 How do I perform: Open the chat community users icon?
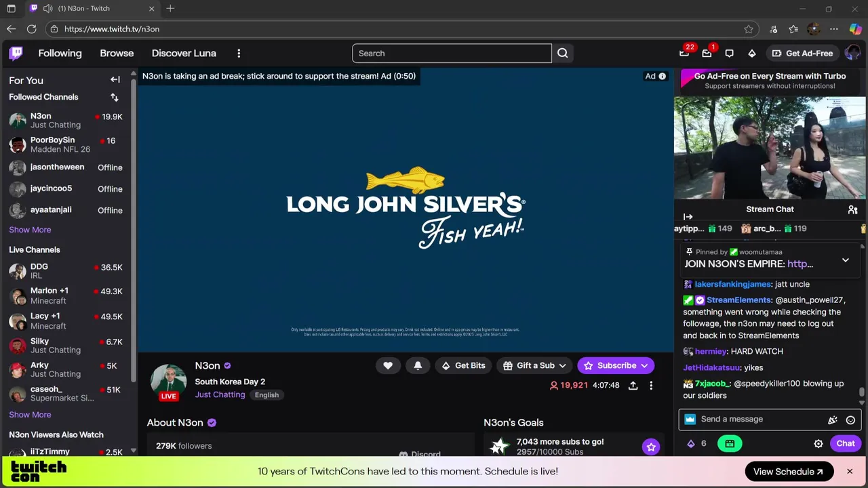click(x=852, y=210)
